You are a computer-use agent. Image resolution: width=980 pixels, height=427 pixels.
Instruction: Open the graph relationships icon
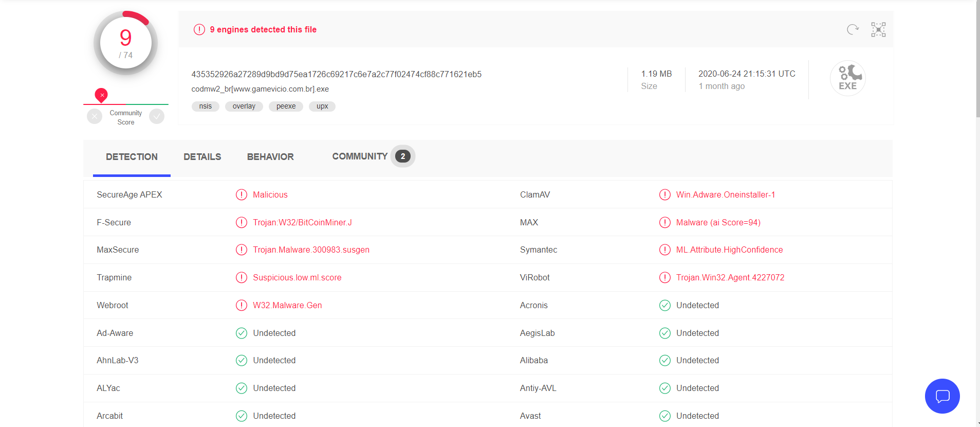pos(878,29)
